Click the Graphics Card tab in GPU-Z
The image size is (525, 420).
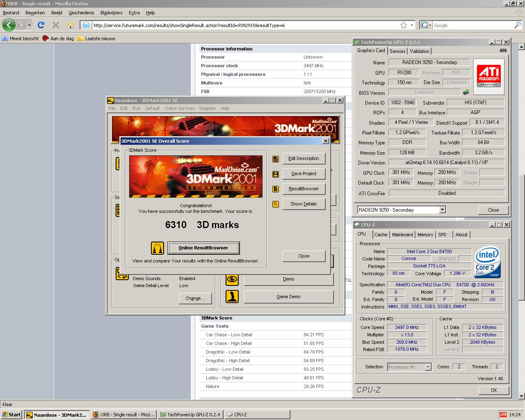pos(371,50)
